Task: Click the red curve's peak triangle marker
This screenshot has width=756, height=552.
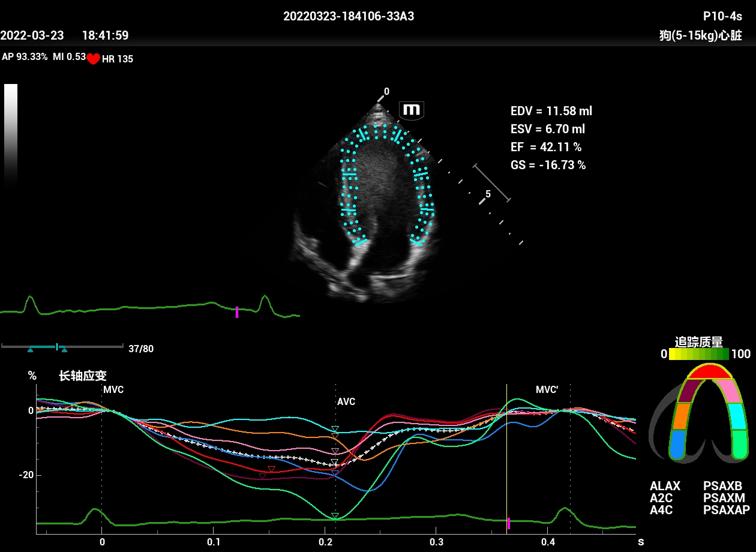Action: 271,469
